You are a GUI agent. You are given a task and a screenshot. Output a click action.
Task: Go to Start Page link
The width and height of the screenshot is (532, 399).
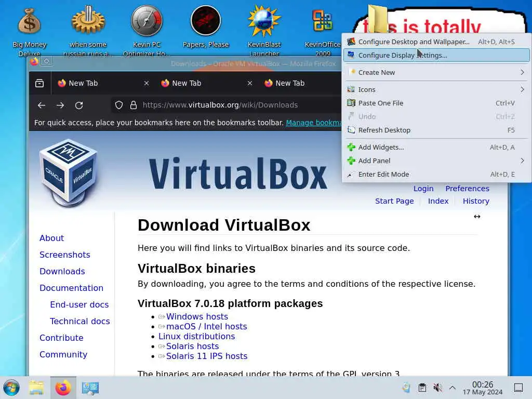click(x=394, y=201)
